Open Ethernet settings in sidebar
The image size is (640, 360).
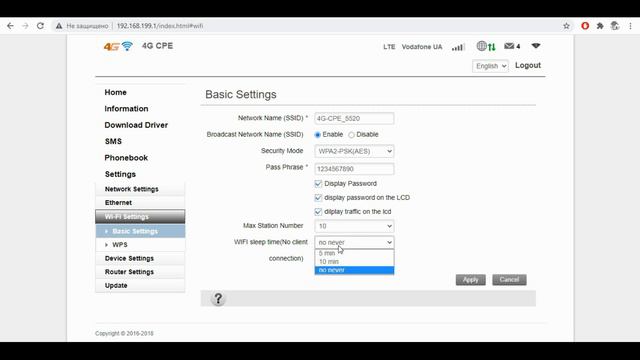tap(140, 202)
